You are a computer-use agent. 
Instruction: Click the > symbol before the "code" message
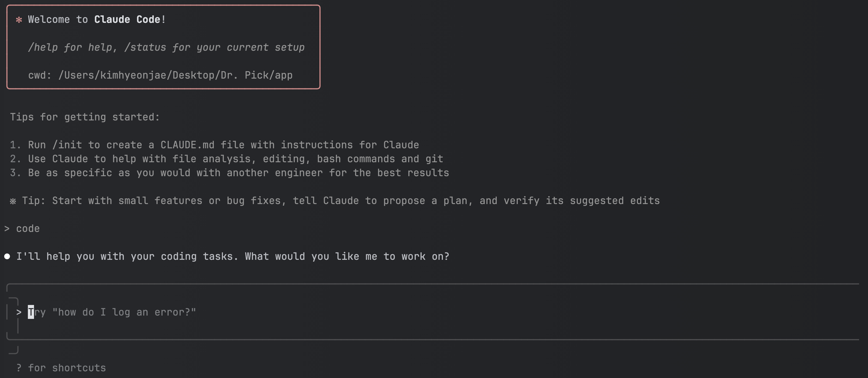7,229
